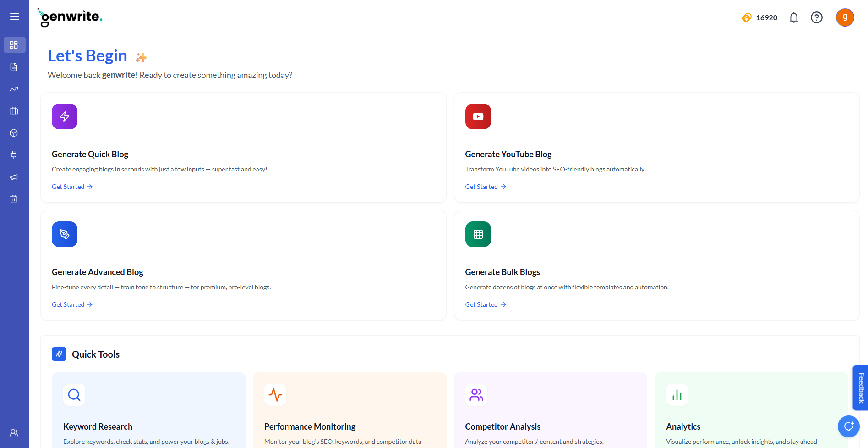Click the megaphone icon in sidebar
The width and height of the screenshot is (868, 448).
(x=14, y=177)
